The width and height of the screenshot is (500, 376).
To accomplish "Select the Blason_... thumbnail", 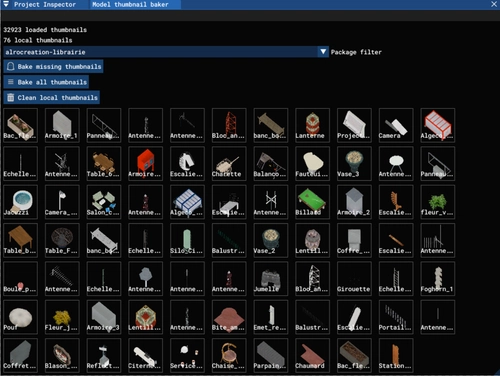I will click(62, 355).
